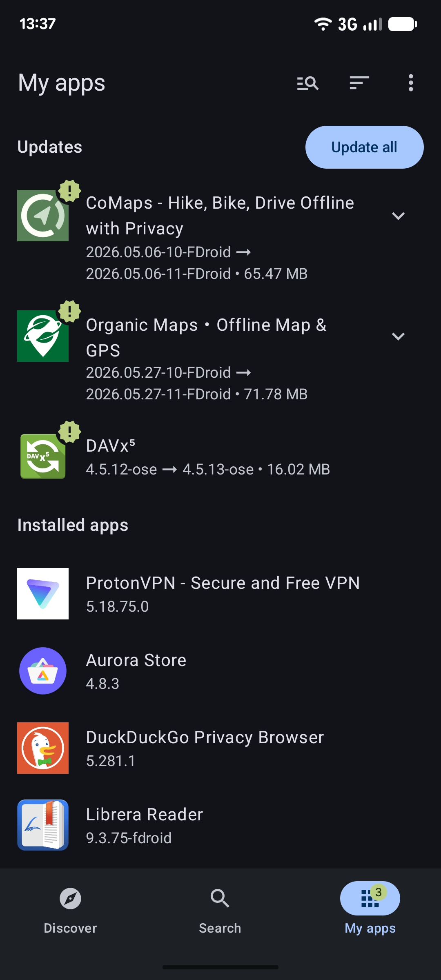Open the sort options icon
The width and height of the screenshot is (441, 980).
pyautogui.click(x=359, y=83)
